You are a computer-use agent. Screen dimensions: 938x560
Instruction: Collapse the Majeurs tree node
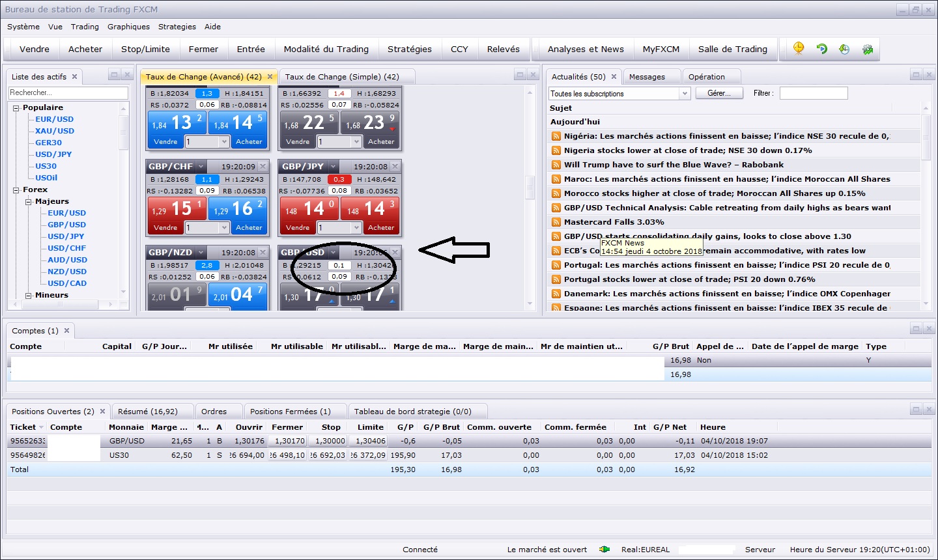(29, 202)
